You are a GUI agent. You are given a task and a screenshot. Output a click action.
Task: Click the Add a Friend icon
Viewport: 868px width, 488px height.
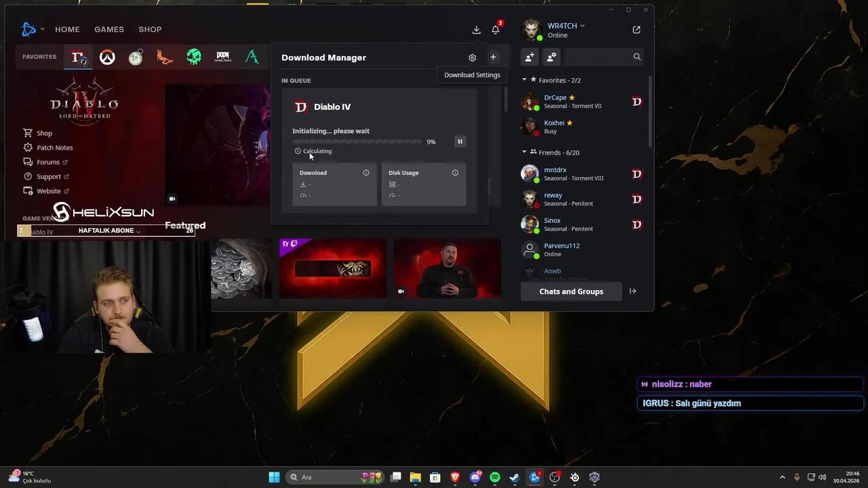coord(530,57)
